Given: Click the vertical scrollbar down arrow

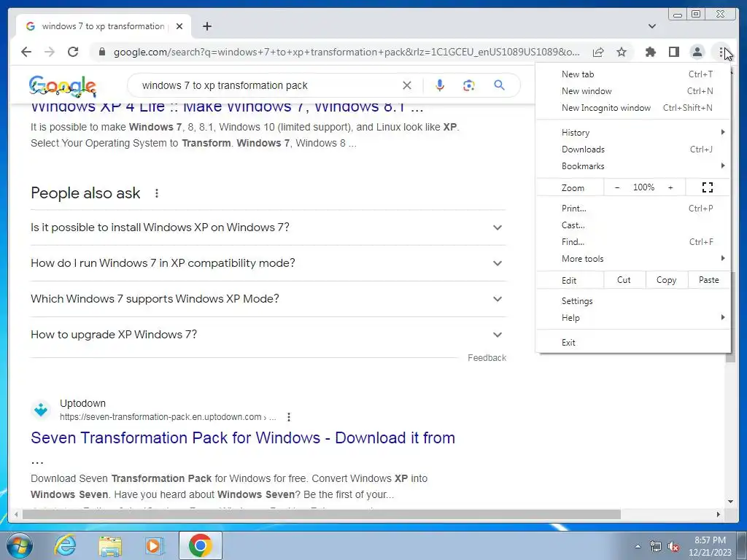Looking at the screenshot, I should (x=730, y=502).
